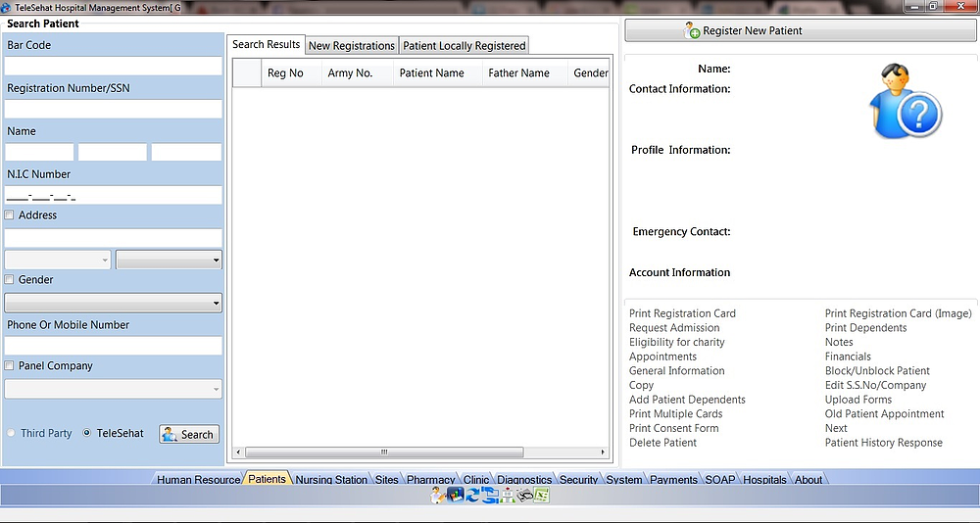Screen dimensions: 980x523
Task: Open the second address dropdown
Action: coord(169,260)
